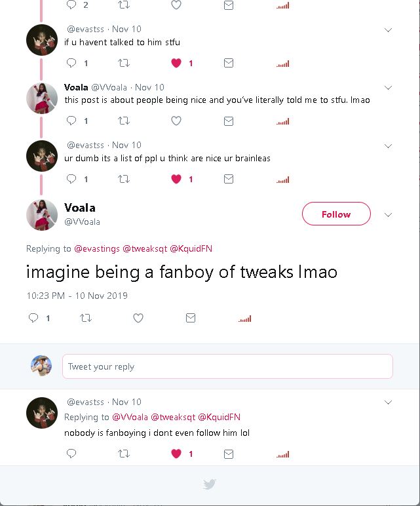View activity of "nobody is fanboying" tweet
The height and width of the screenshot is (506, 420).
coord(282,454)
